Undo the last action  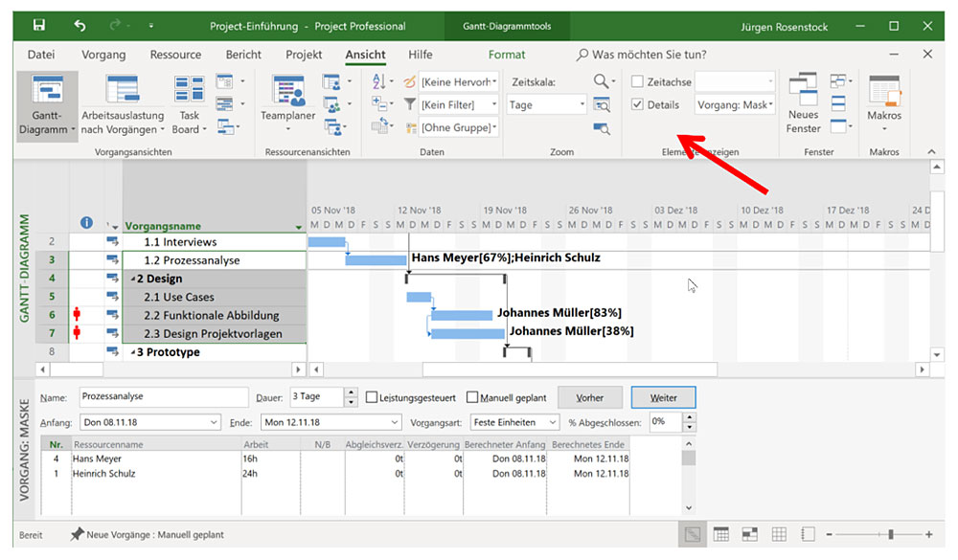click(80, 25)
